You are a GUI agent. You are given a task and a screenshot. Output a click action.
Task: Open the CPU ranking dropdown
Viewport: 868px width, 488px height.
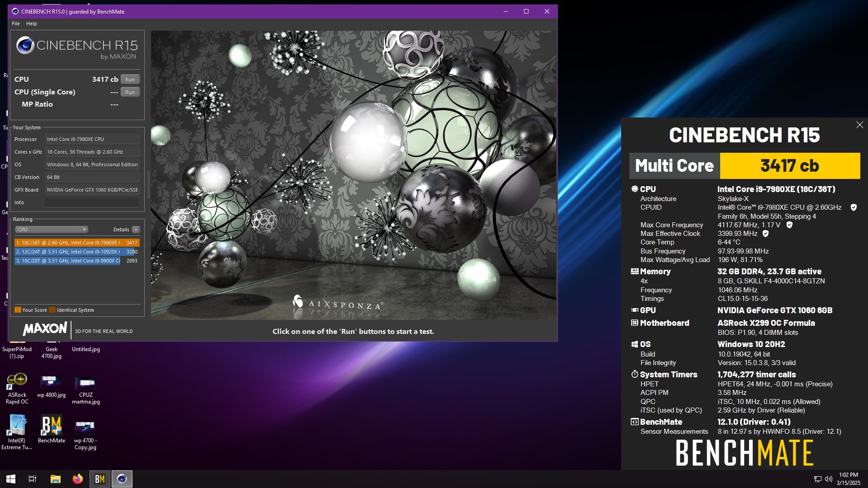(52, 230)
